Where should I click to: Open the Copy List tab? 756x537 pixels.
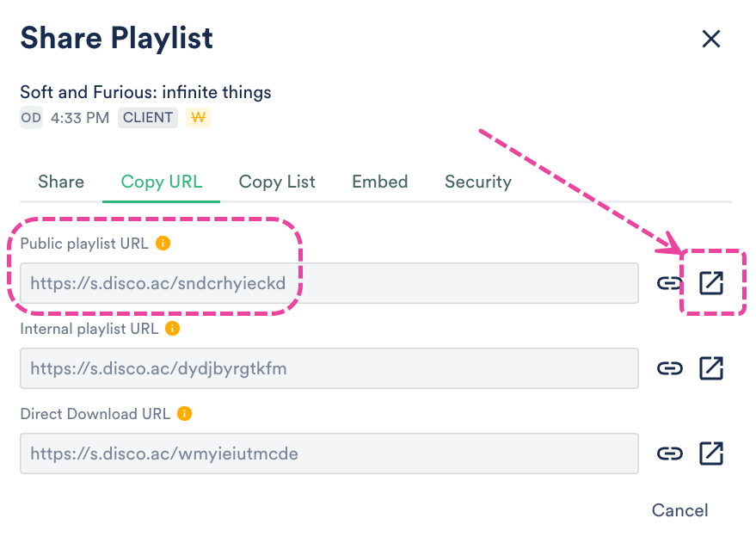[x=277, y=182]
